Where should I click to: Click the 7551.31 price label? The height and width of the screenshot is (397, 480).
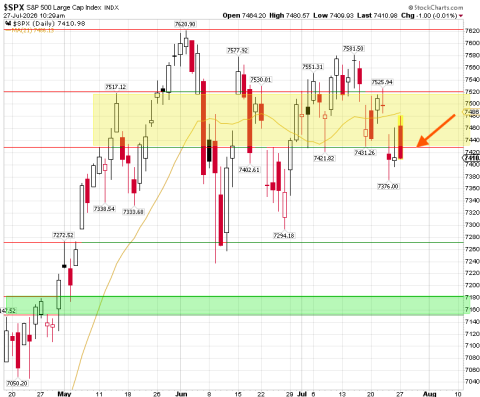[x=312, y=67]
